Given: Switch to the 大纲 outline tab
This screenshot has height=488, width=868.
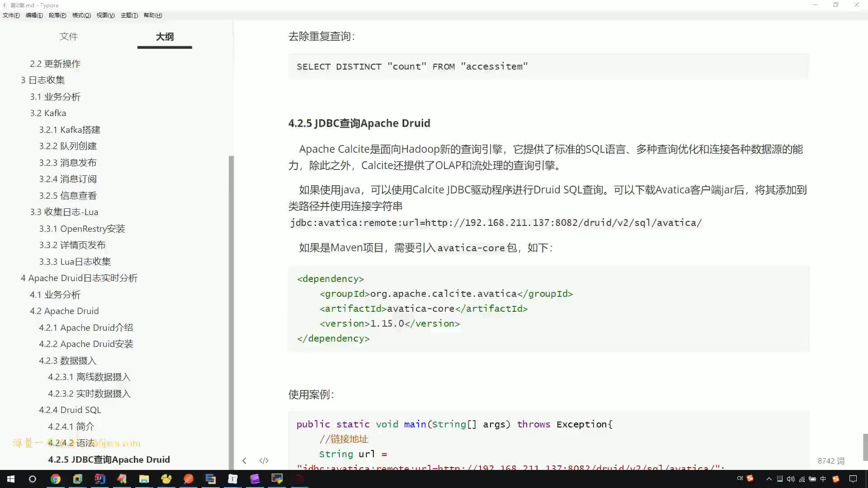Looking at the screenshot, I should (165, 37).
